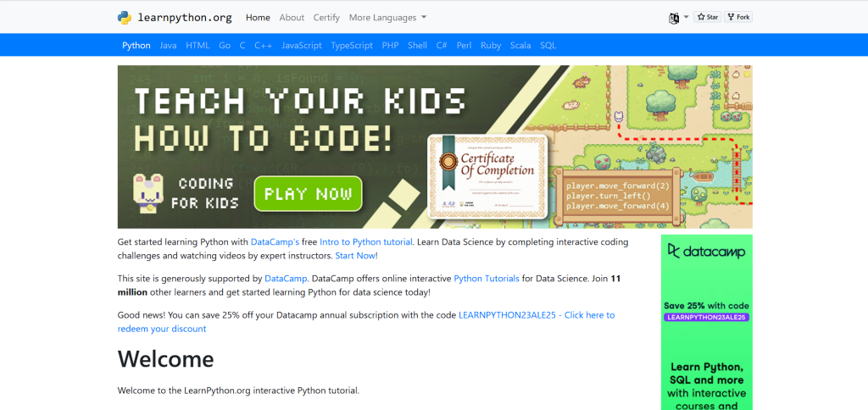The height and width of the screenshot is (410, 868).
Task: Switch to the Shell tutorial
Action: 417,46
